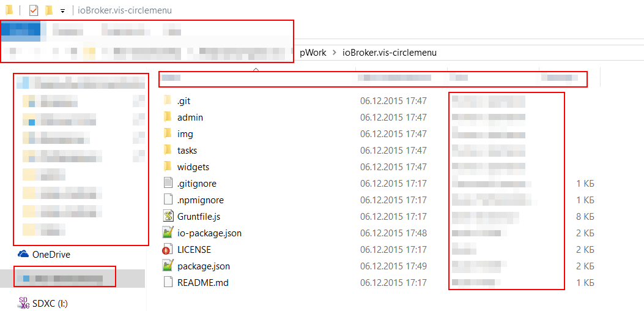Viewport: 644px width, 311px height.
Task: Select the package.json file name
Action: [x=203, y=266]
